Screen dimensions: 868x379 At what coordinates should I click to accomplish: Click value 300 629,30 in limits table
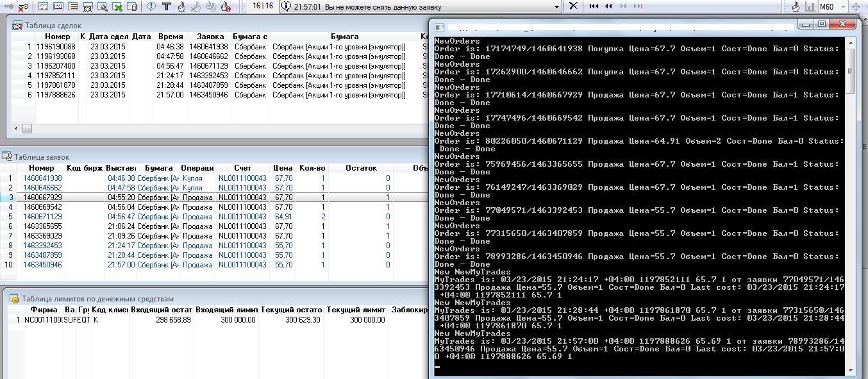303,319
